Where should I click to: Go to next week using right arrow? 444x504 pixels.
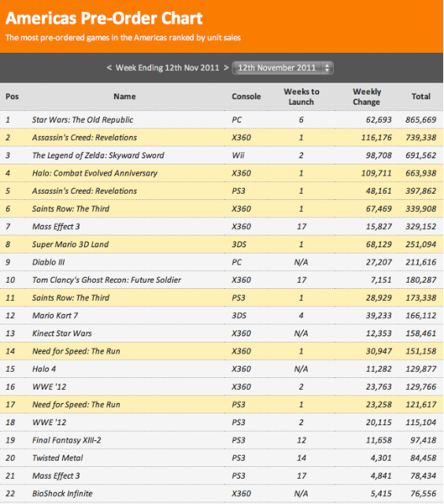[x=226, y=68]
